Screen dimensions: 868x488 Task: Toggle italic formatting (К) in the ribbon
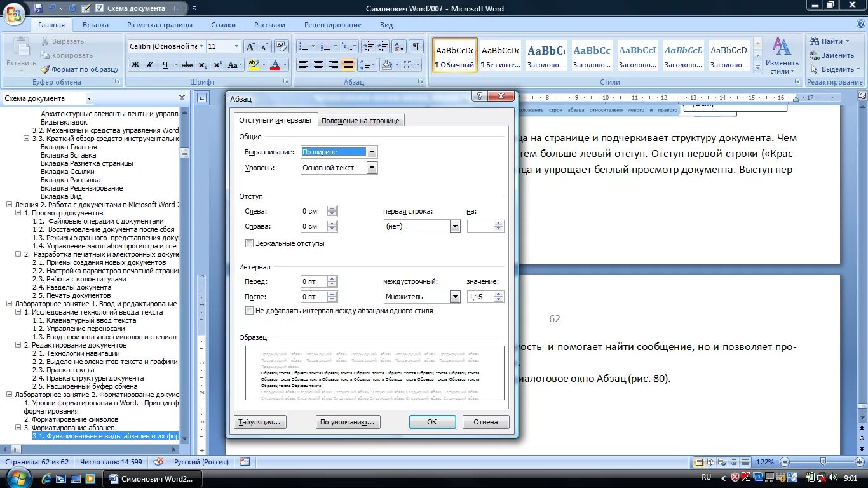point(150,65)
